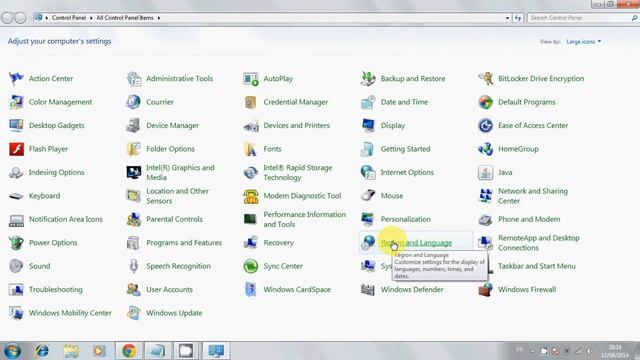The height and width of the screenshot is (360, 640).
Task: Open the Credential Manager icon
Action: click(251, 102)
